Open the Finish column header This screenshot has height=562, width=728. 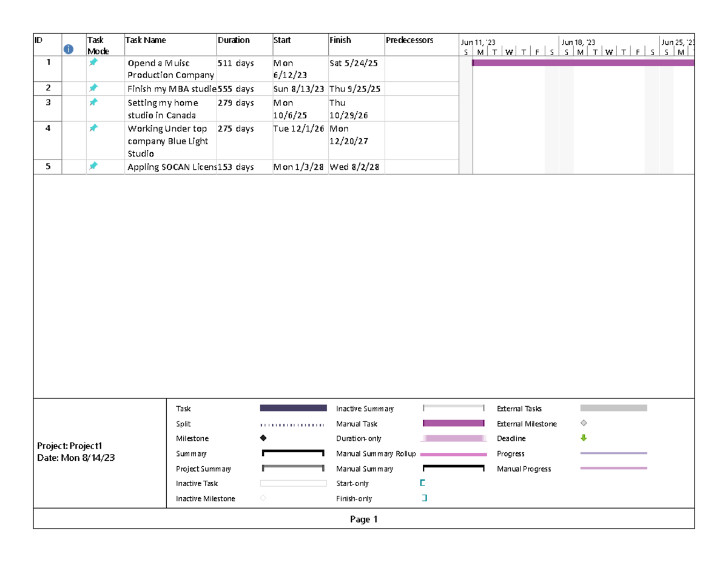[339, 40]
